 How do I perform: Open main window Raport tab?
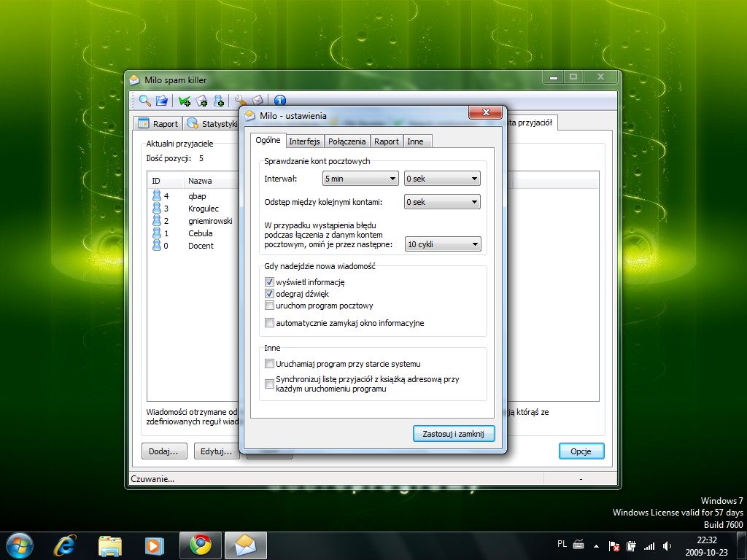(158, 124)
